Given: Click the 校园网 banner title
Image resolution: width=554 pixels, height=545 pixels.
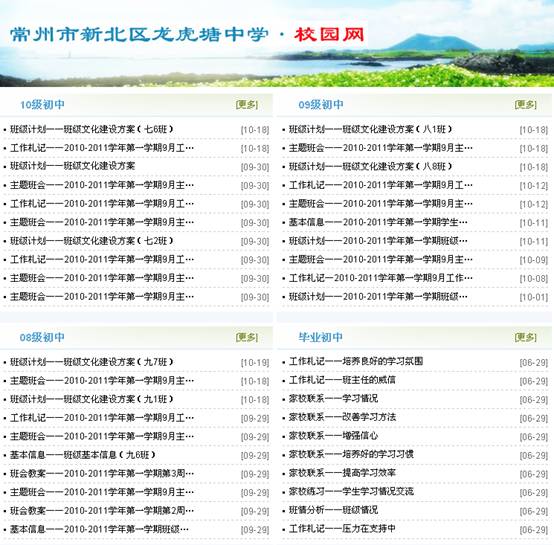Looking at the screenshot, I should (x=329, y=34).
